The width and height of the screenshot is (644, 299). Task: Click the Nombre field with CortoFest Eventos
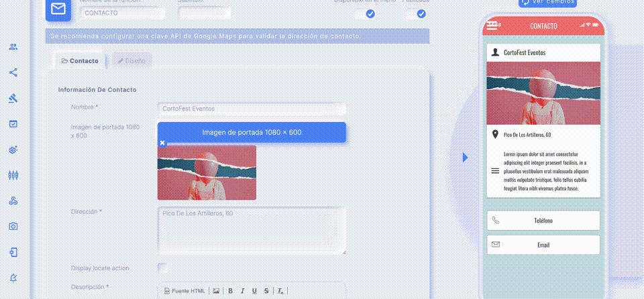coord(252,109)
